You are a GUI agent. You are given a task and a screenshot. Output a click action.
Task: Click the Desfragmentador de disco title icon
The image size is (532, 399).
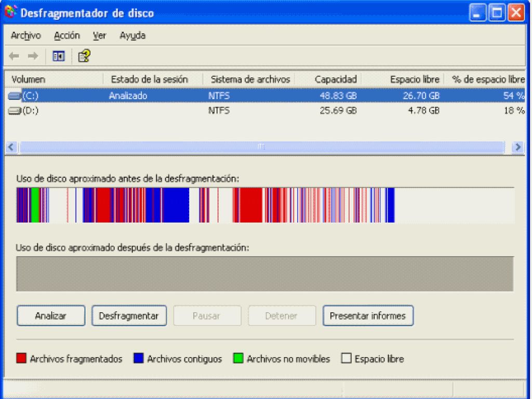[x=11, y=12]
